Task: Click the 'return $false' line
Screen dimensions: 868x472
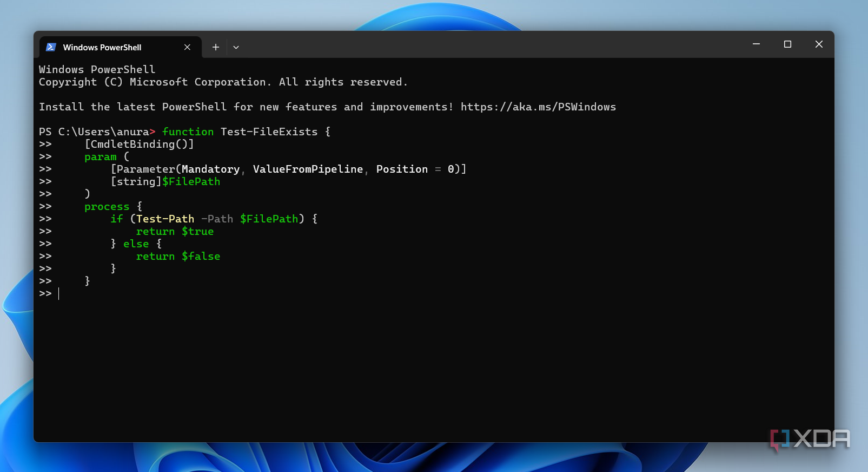Action: click(178, 256)
